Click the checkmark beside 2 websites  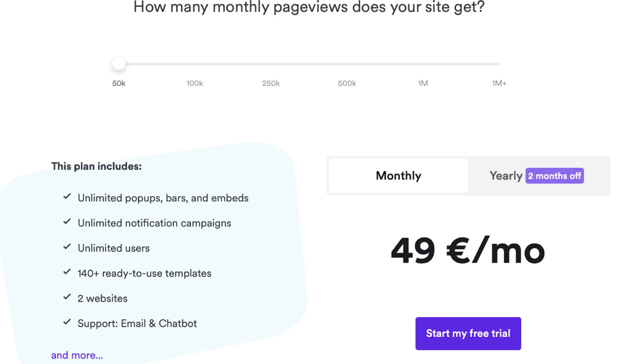click(x=67, y=297)
